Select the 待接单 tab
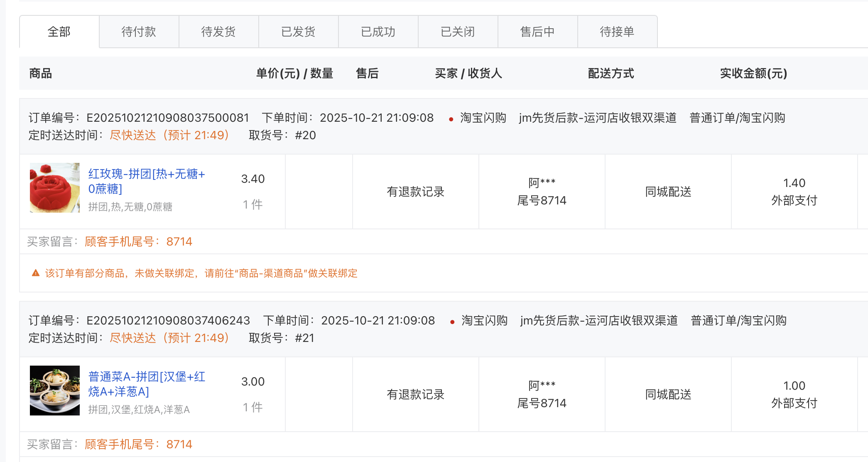This screenshot has width=868, height=462. [617, 32]
